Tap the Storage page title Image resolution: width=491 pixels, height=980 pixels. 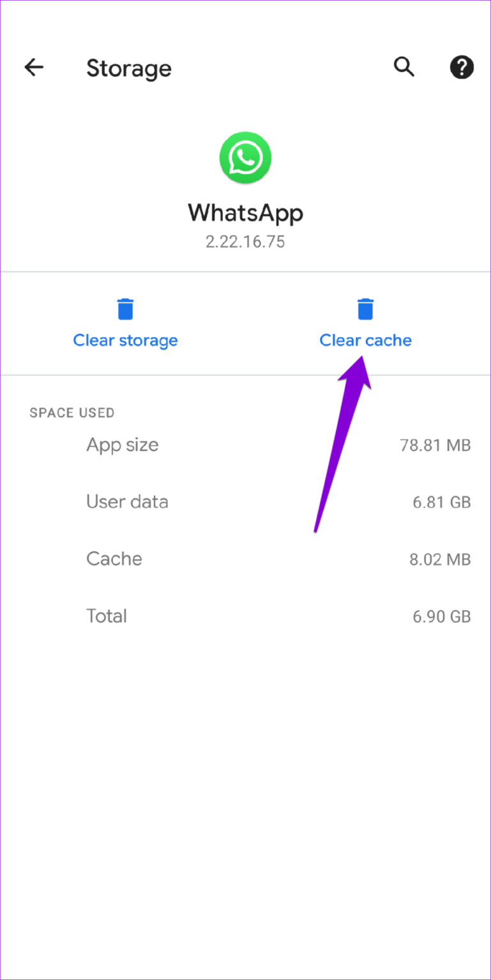129,68
